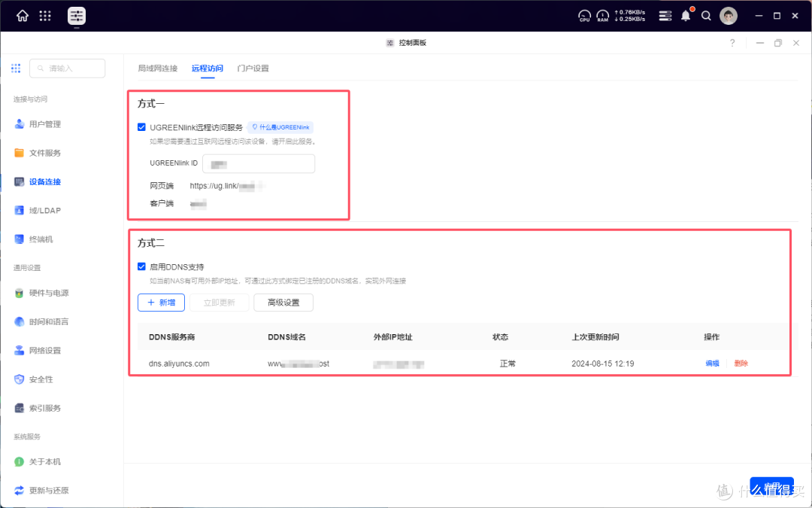View the CPU usage indicator
The height and width of the screenshot is (508, 812).
click(584, 16)
